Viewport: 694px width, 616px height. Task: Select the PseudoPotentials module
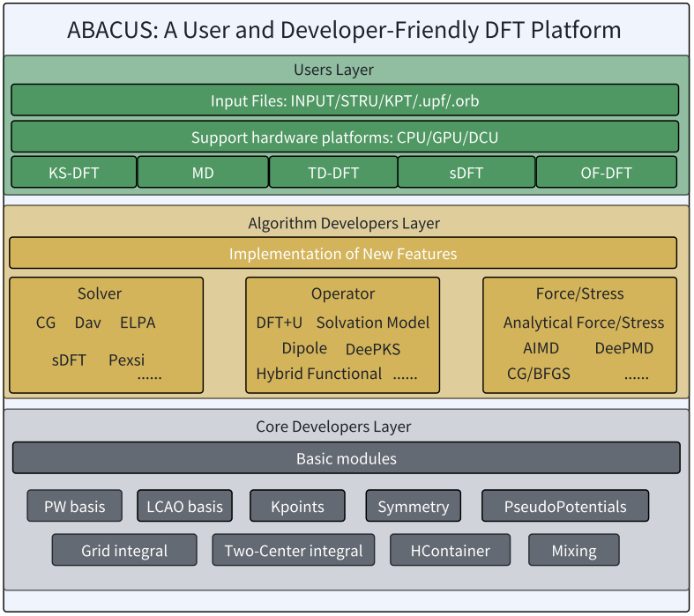pos(565,506)
